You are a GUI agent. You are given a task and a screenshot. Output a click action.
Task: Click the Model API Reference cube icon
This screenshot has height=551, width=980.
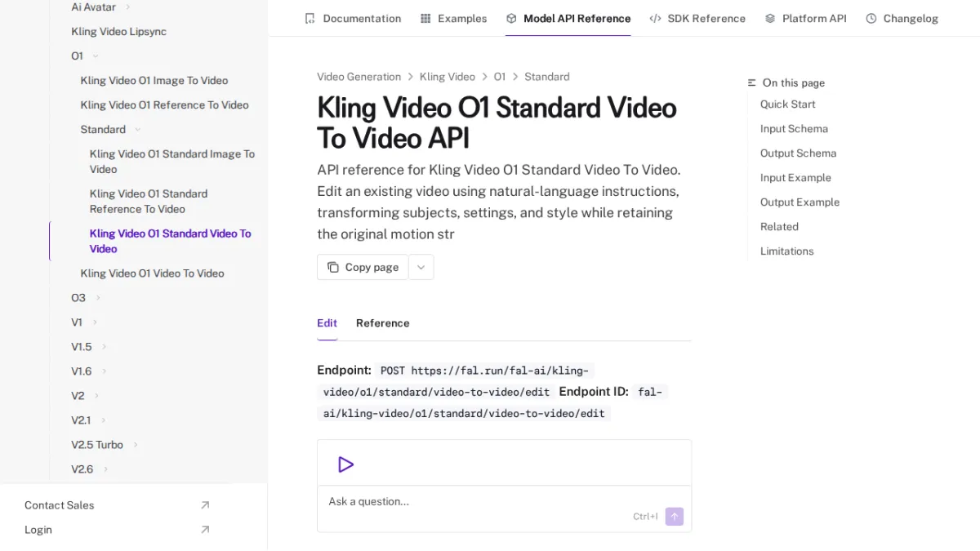coord(511,18)
